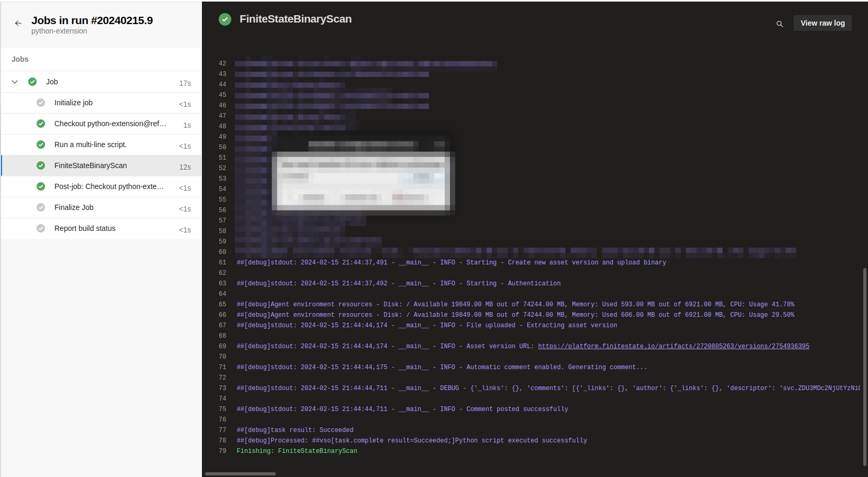Screen dimensions: 868x477
Task: Go back to the run jobs overview
Action: [18, 23]
